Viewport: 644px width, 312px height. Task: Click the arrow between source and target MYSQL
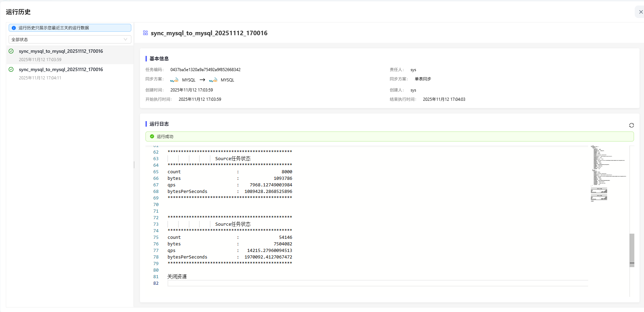202,80
